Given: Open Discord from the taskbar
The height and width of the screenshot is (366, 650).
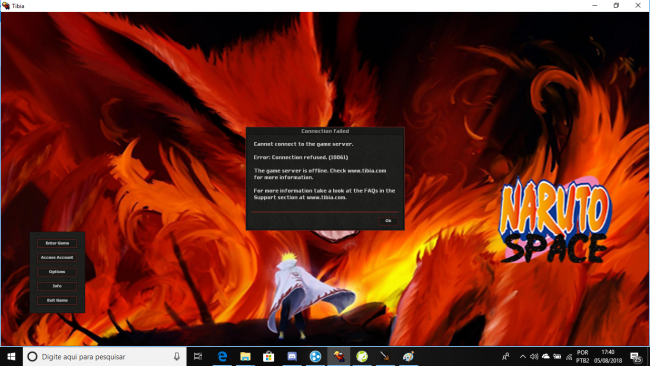Looking at the screenshot, I should click(292, 356).
